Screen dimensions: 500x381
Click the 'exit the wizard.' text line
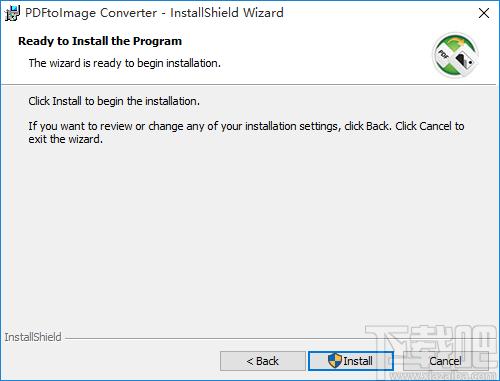coord(66,139)
